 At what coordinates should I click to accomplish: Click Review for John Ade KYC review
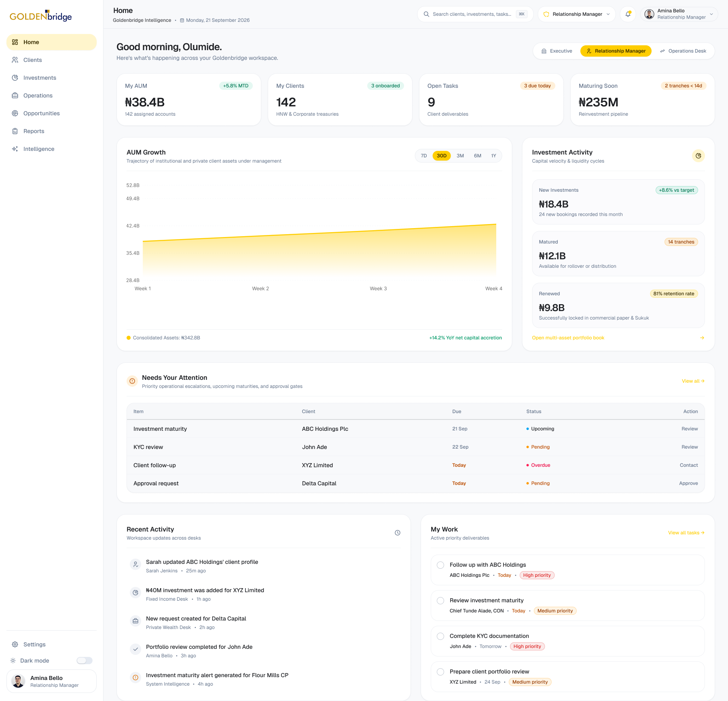click(x=690, y=447)
